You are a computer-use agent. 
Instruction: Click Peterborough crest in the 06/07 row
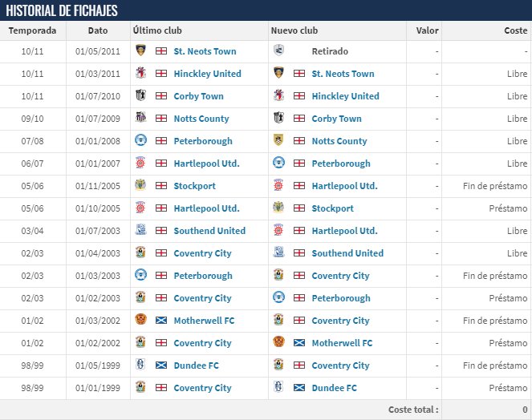pos(279,164)
